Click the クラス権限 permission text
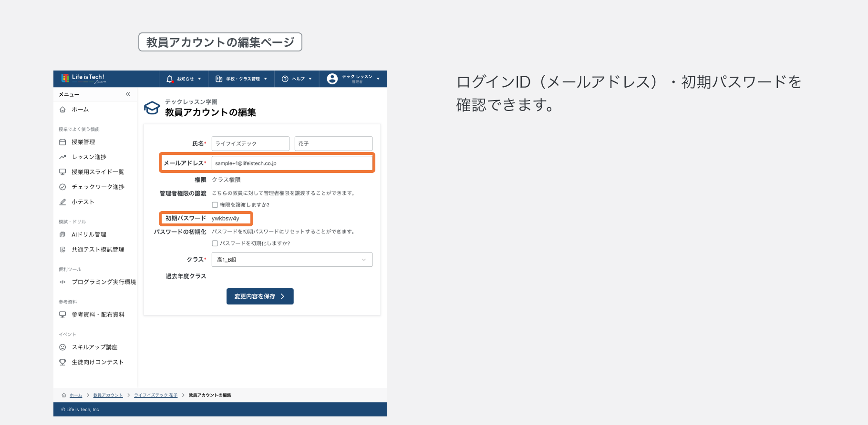 click(226, 180)
